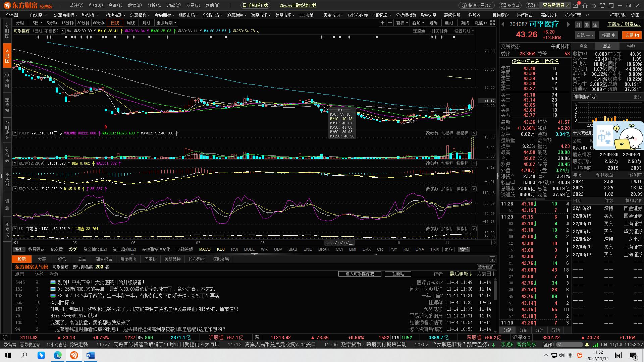Go to the home page icon

(x=585, y=5)
